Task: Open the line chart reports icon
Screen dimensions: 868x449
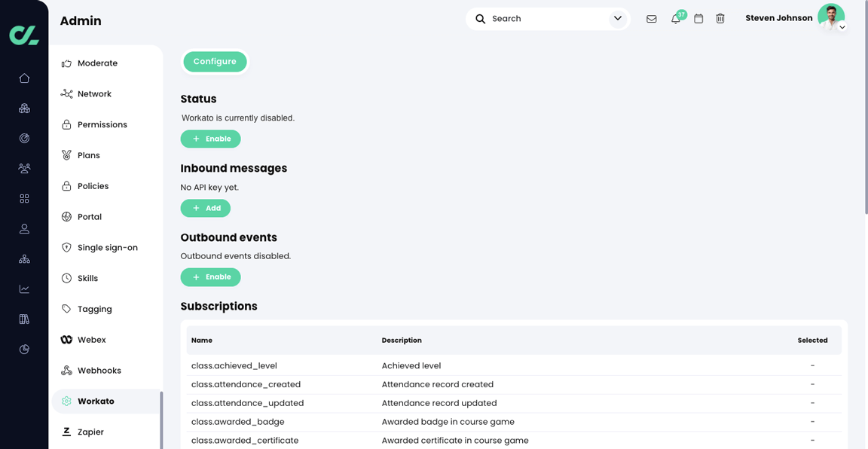Action: 24,289
